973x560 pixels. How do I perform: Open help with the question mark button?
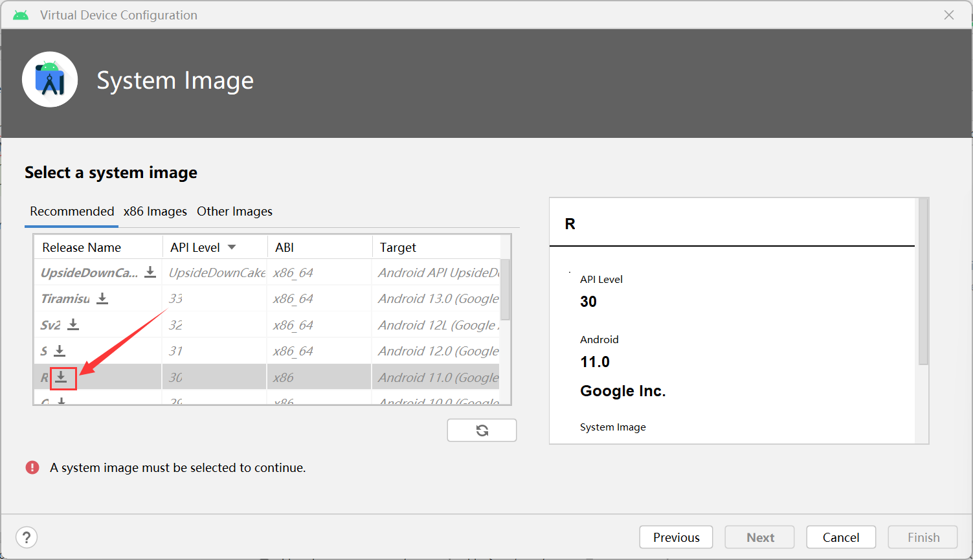pos(27,537)
